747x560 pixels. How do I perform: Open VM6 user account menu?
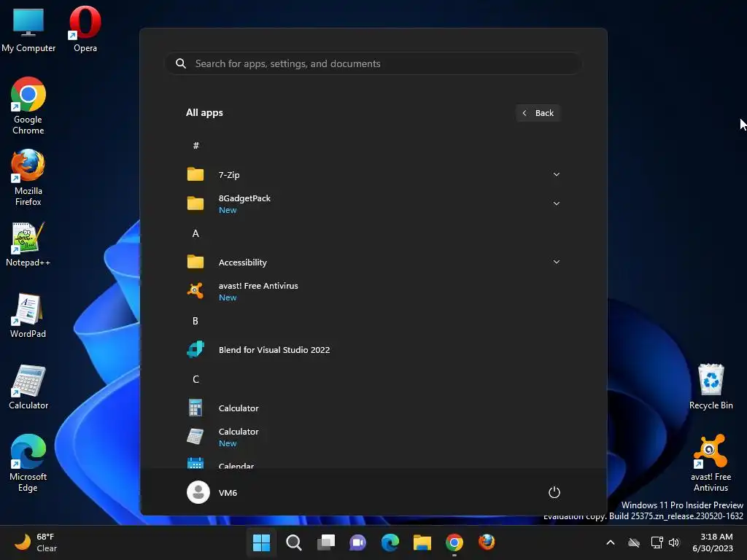click(212, 492)
